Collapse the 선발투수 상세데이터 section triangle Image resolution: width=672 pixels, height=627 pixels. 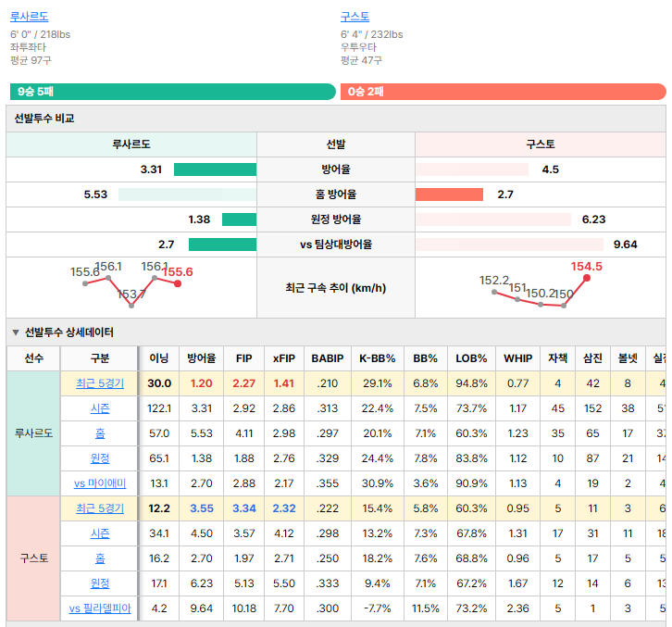[x=16, y=332]
